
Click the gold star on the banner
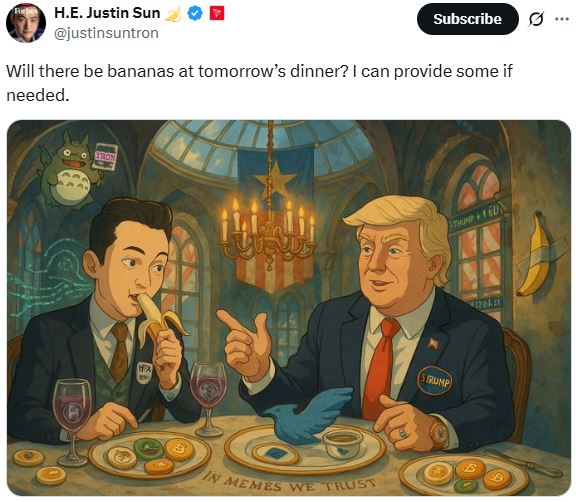click(276, 178)
